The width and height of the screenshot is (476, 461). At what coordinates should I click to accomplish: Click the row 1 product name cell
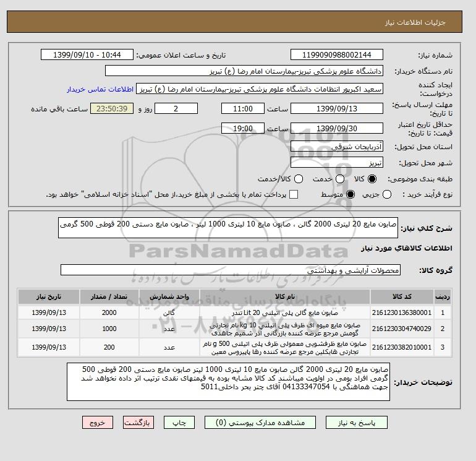coord(285,312)
